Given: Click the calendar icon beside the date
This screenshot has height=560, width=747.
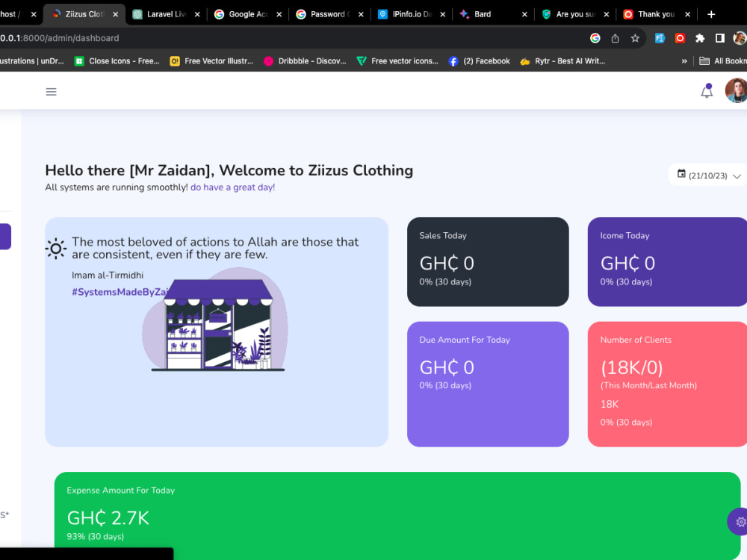Looking at the screenshot, I should (x=681, y=174).
